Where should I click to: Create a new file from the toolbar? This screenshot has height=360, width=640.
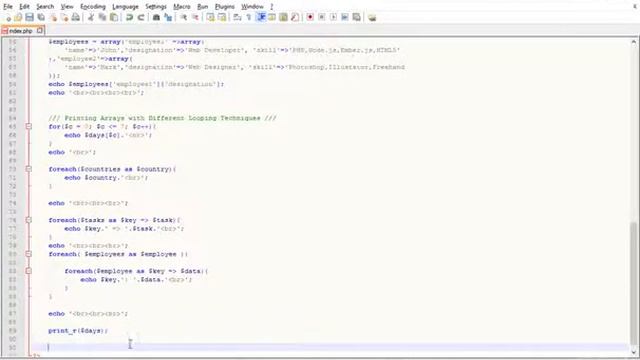(x=7, y=17)
